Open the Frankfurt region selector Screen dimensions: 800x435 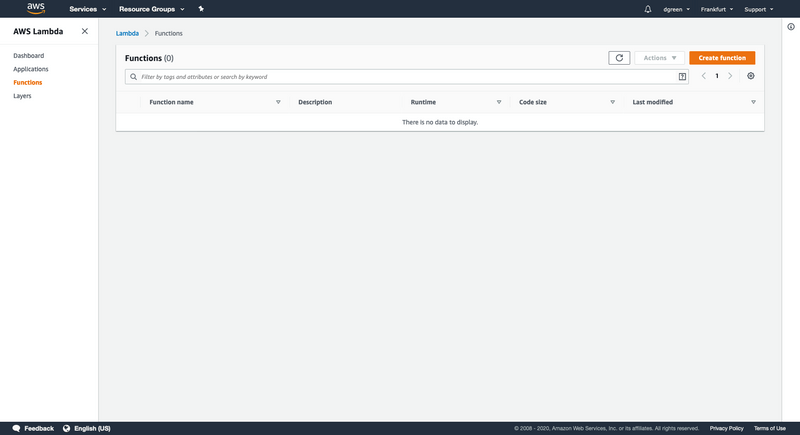(x=716, y=9)
